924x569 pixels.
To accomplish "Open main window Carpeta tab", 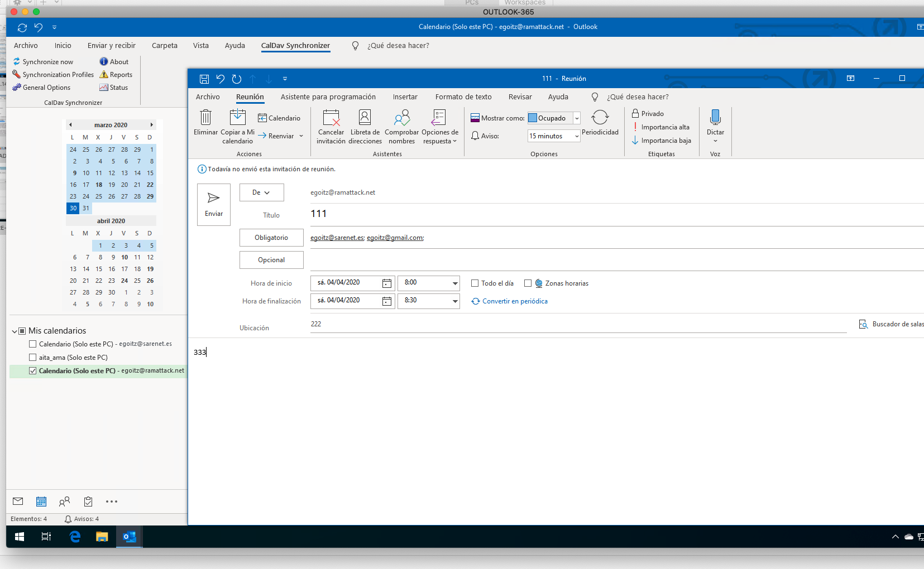I will pos(165,46).
